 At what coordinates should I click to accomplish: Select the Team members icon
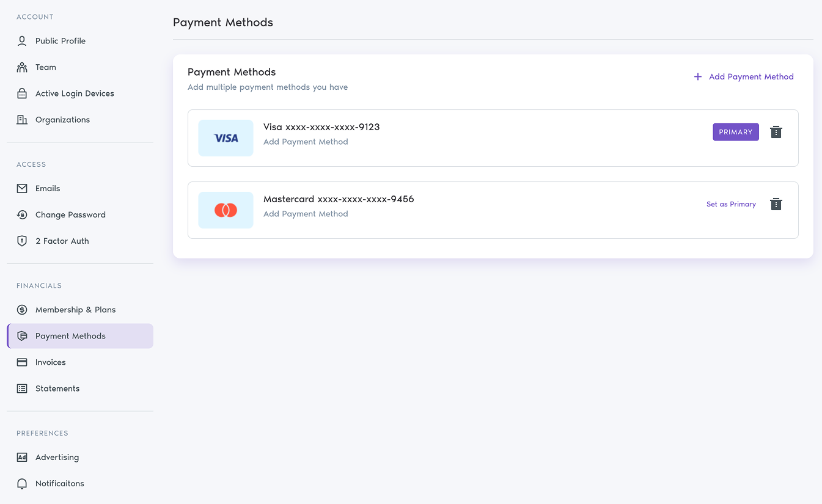(x=22, y=67)
